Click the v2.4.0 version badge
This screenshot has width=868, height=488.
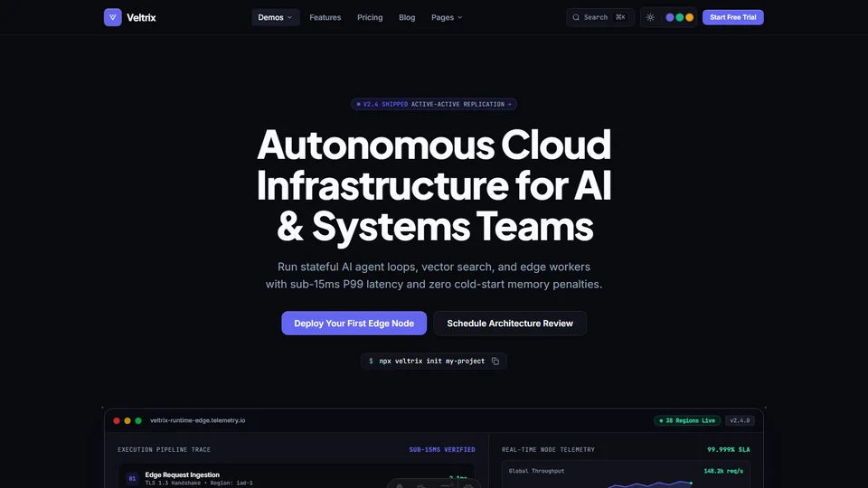point(740,420)
